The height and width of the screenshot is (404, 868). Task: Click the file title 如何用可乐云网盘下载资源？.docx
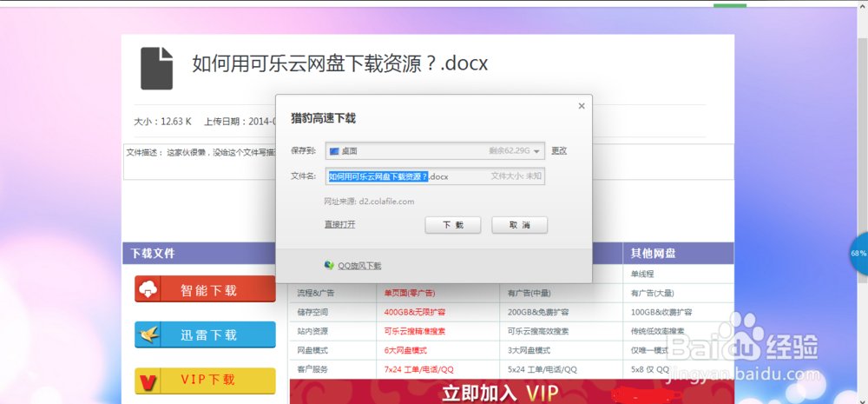(x=340, y=63)
